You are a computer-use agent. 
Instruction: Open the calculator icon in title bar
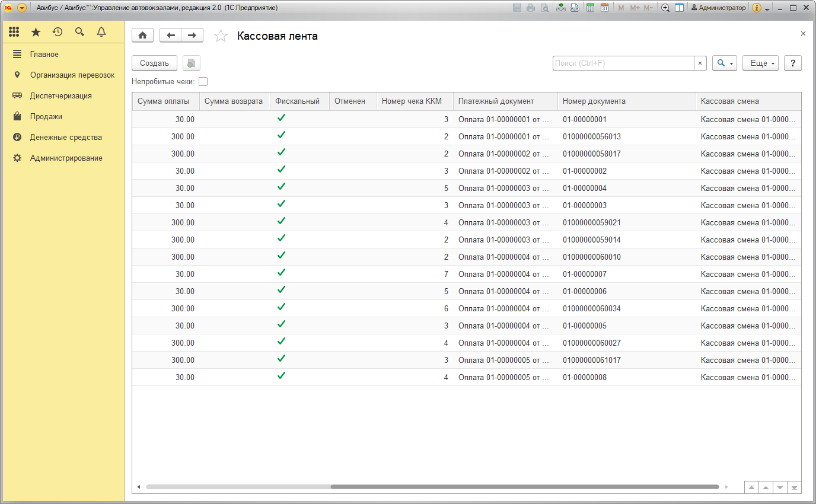click(590, 8)
